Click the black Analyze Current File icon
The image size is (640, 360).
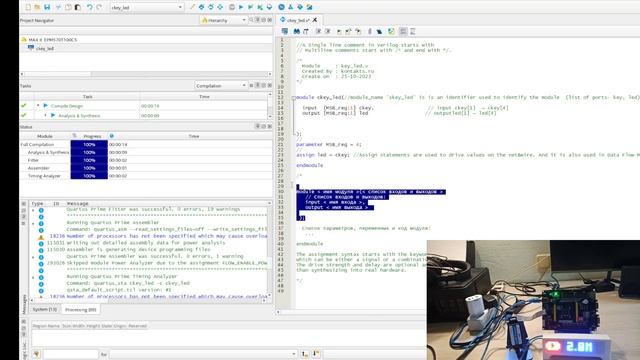tap(379, 31)
